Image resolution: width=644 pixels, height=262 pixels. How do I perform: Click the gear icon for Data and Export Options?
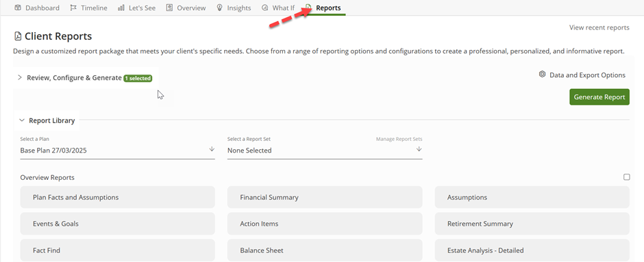click(542, 75)
